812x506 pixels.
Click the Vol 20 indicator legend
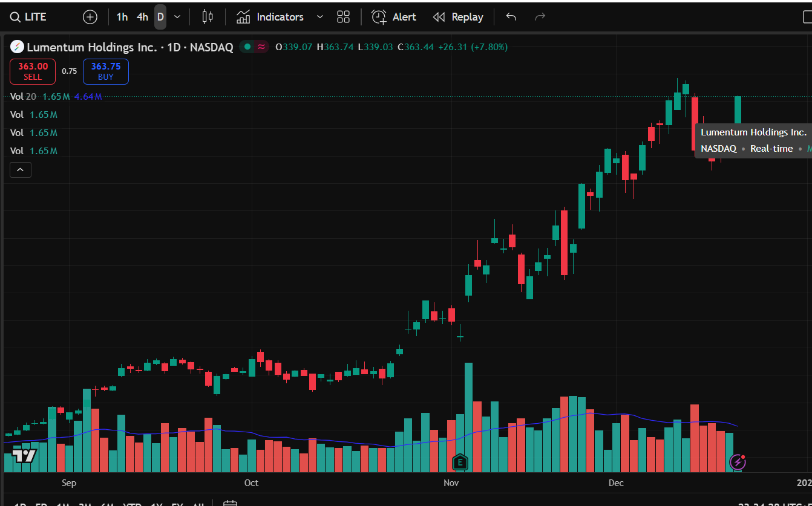(x=23, y=97)
